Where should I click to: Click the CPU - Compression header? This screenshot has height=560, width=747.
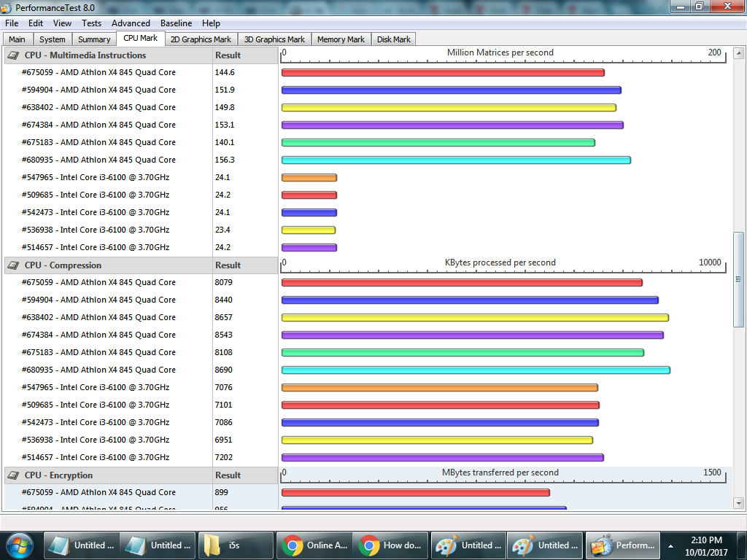(108, 265)
